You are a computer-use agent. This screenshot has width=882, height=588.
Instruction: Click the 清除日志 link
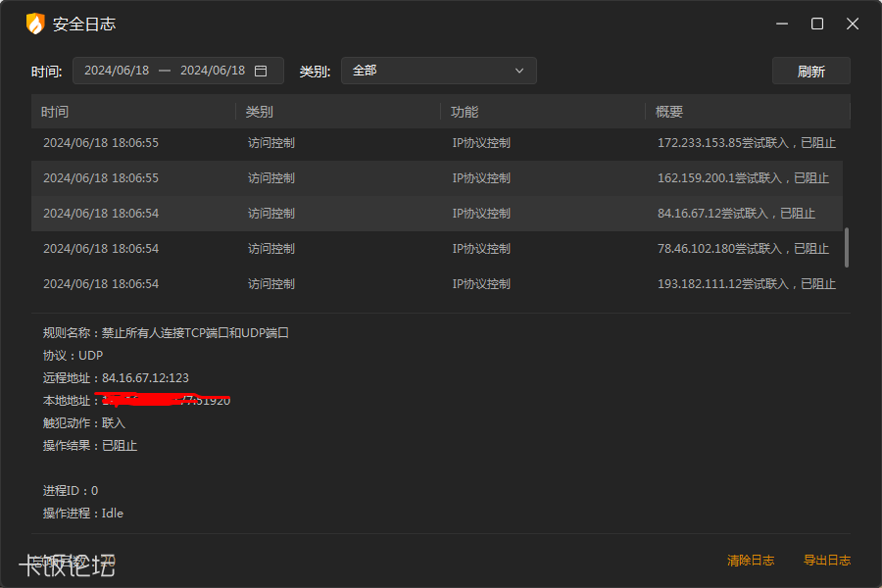750,561
